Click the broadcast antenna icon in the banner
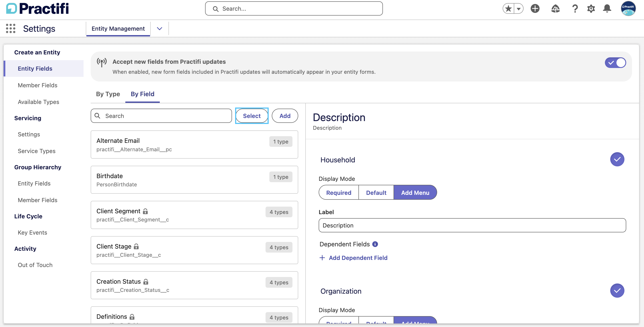Screen dimensions: 644x327 pyautogui.click(x=102, y=62)
